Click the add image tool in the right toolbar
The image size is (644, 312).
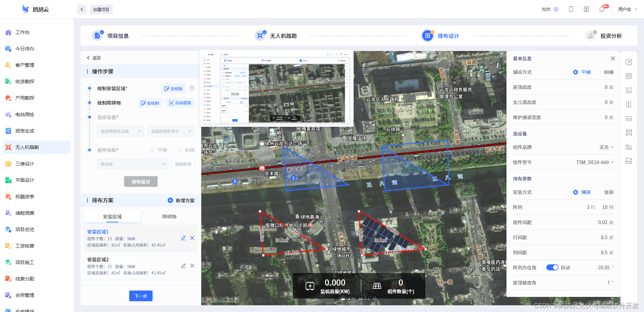click(x=629, y=161)
